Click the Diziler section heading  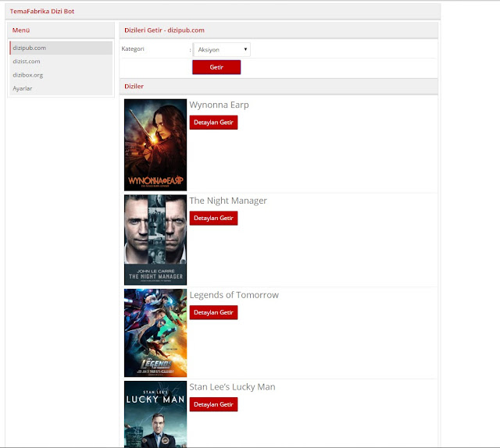click(134, 87)
